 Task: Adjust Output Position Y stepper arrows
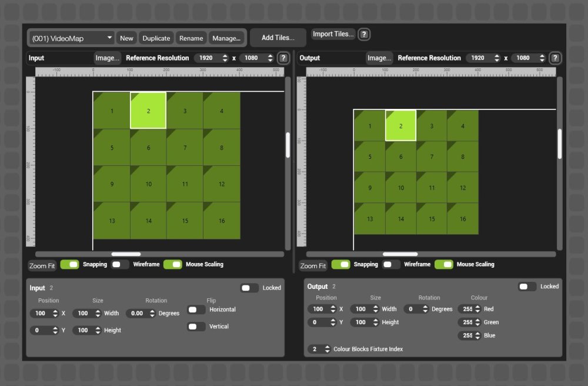[333, 322]
